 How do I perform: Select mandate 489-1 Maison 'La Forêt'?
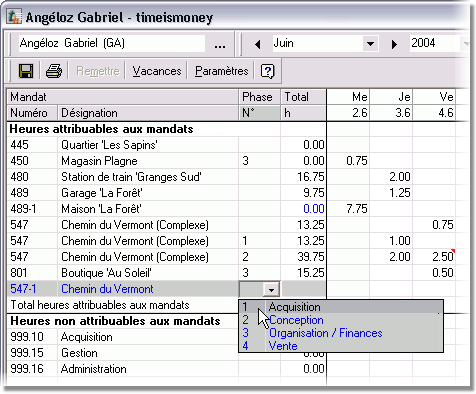166,209
